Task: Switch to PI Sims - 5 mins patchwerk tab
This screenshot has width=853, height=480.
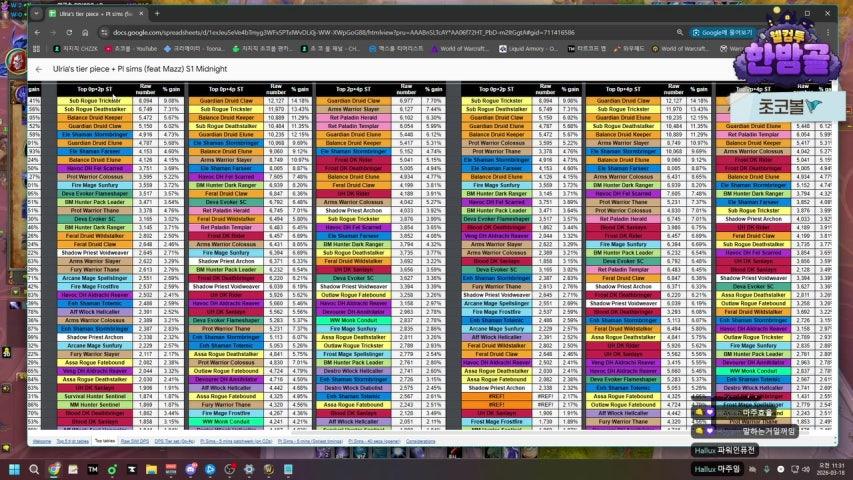Action: coord(236,441)
